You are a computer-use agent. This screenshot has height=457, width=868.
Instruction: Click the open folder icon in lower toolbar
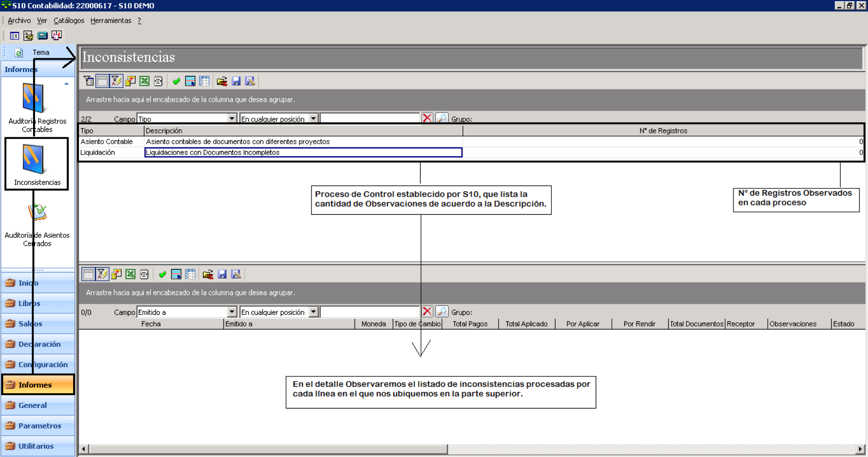[x=208, y=274]
